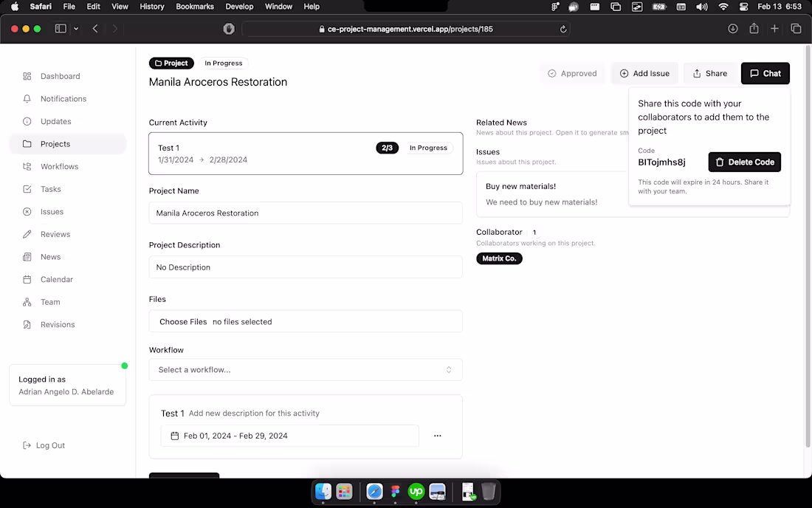This screenshot has height=508, width=812.
Task: Open Finder from the Dock
Action: 323,491
